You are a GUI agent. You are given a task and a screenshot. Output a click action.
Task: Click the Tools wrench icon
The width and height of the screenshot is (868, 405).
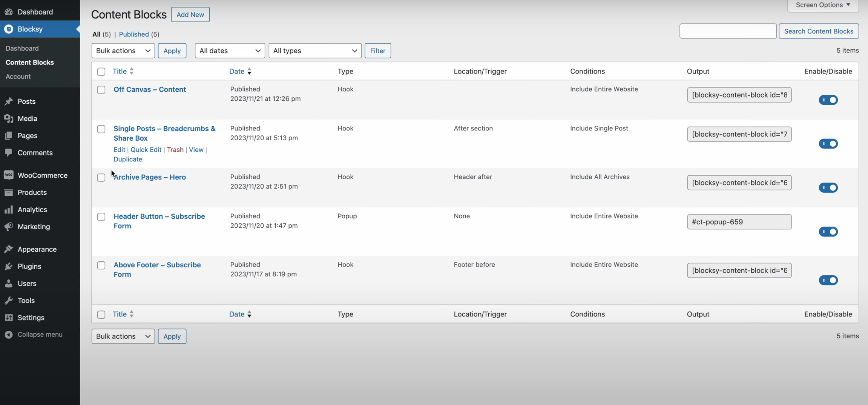[9, 301]
